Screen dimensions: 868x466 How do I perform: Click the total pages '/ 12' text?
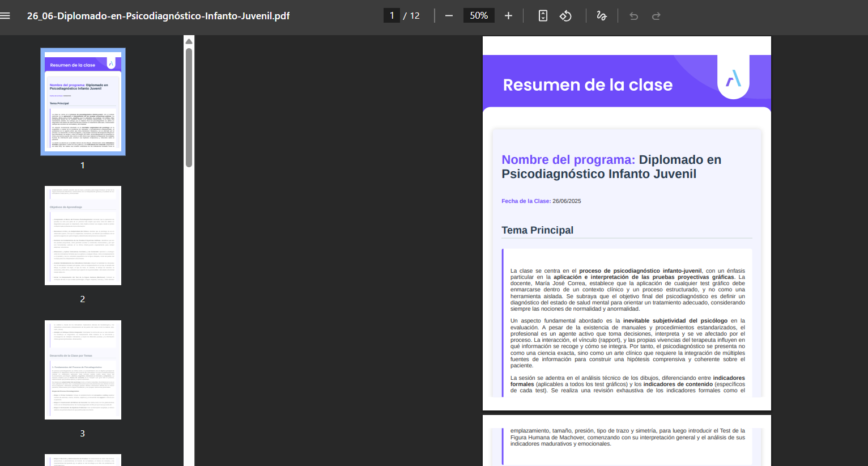tap(411, 16)
